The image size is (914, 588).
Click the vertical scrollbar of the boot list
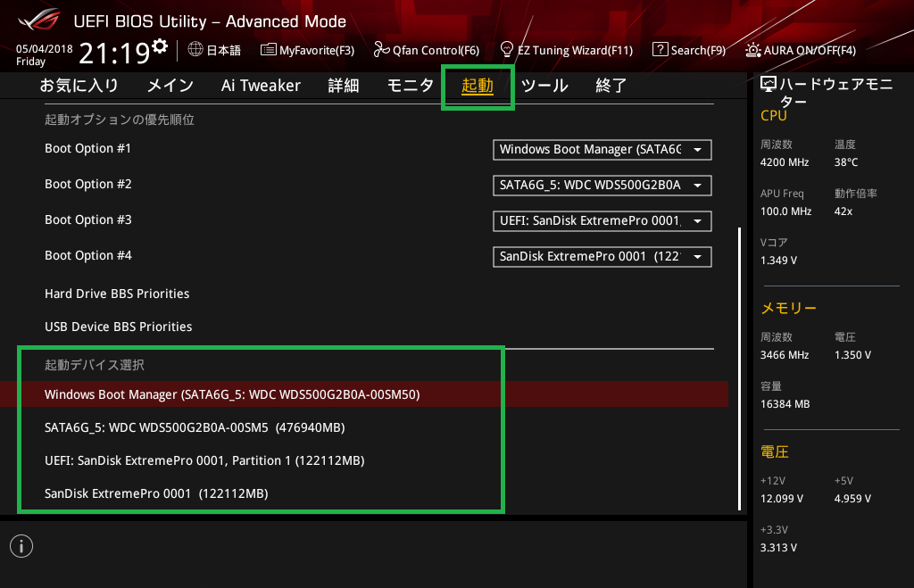[740, 369]
